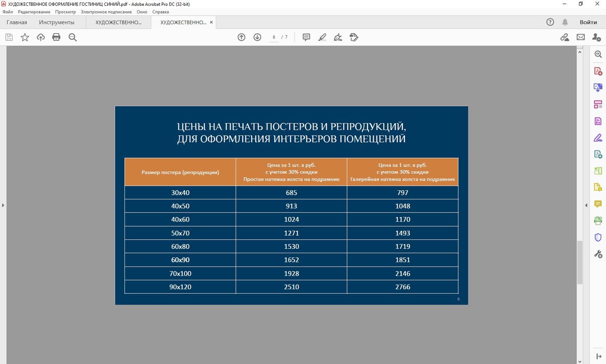The image size is (606, 364).
Task: Click the size cell 50x70
Action: (x=180, y=233)
